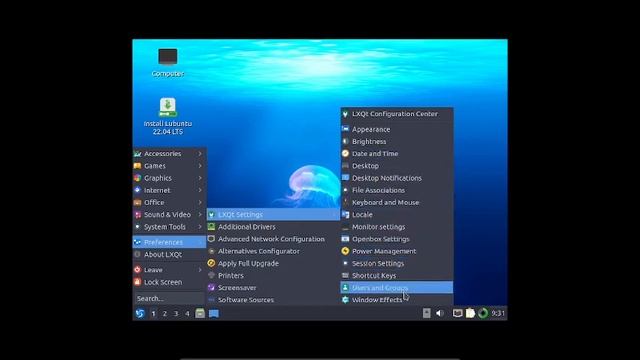
Task: Choose Monitor settings entry
Action: tap(397, 227)
